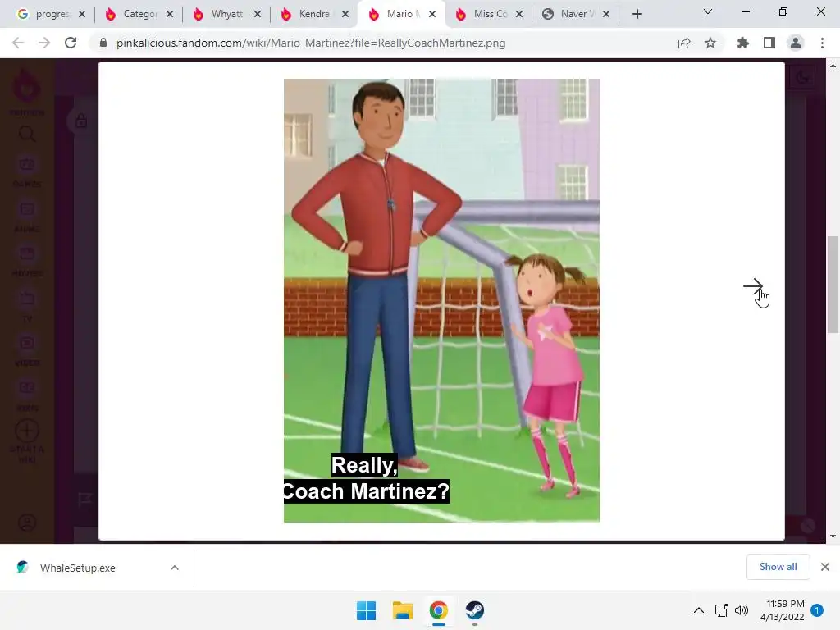This screenshot has height=630, width=840.
Task: Open File Explorer from the taskbar
Action: pyautogui.click(x=402, y=610)
